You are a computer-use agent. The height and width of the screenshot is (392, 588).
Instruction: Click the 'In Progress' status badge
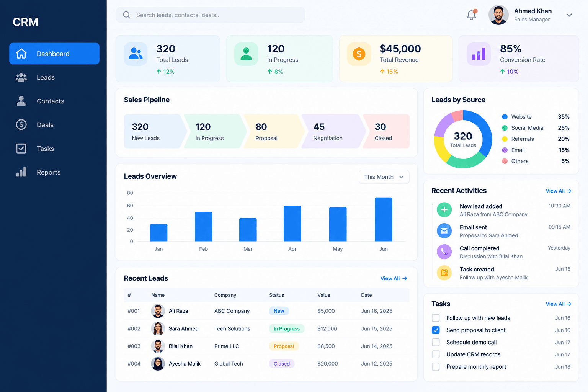pyautogui.click(x=287, y=328)
